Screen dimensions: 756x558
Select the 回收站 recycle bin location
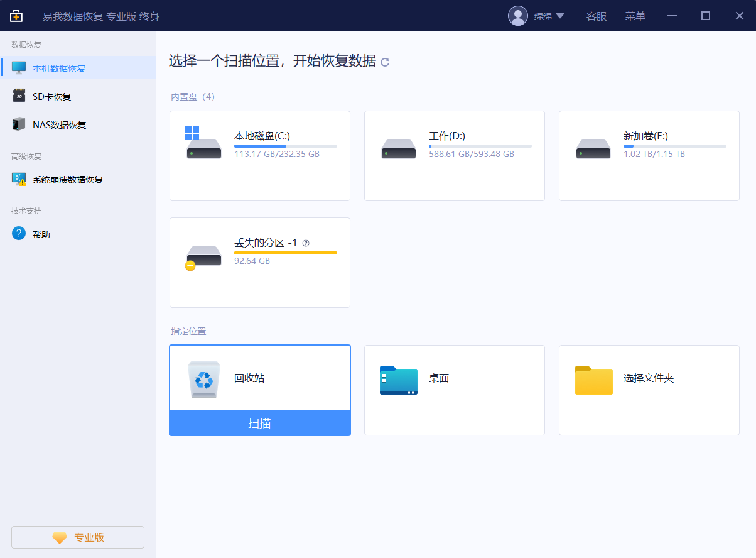(x=260, y=378)
